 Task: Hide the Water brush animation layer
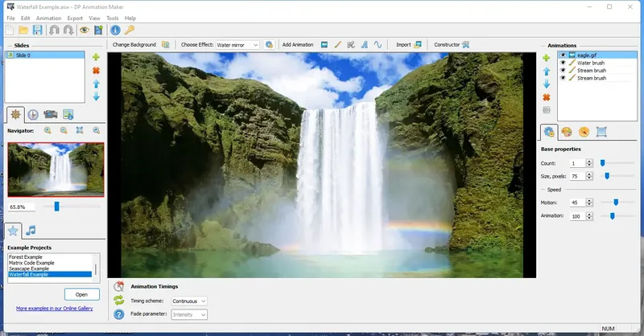click(x=563, y=63)
